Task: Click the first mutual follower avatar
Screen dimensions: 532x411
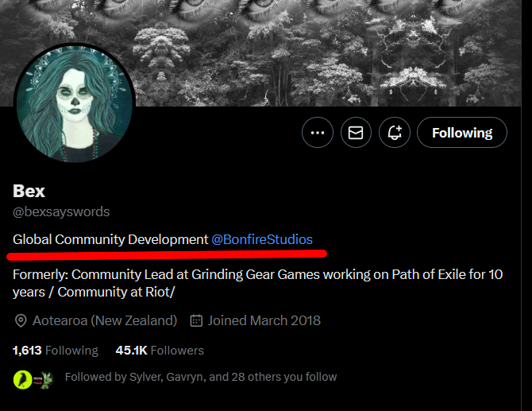Action: click(x=22, y=378)
